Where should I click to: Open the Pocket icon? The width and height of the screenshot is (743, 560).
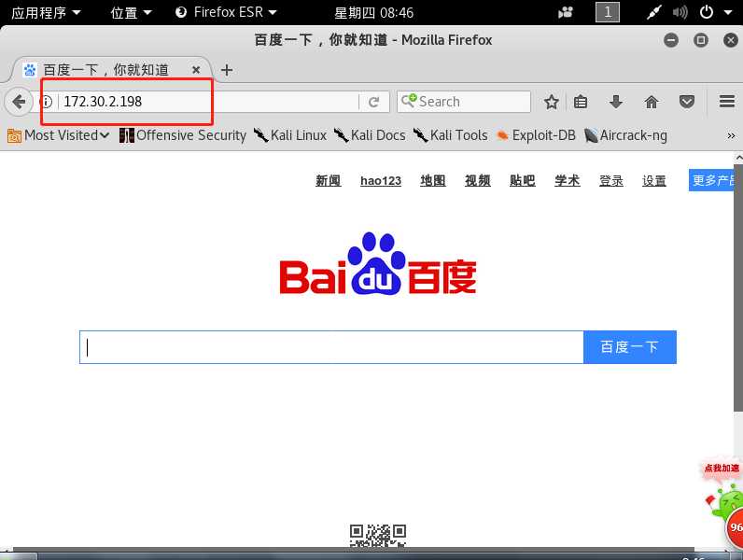687,102
